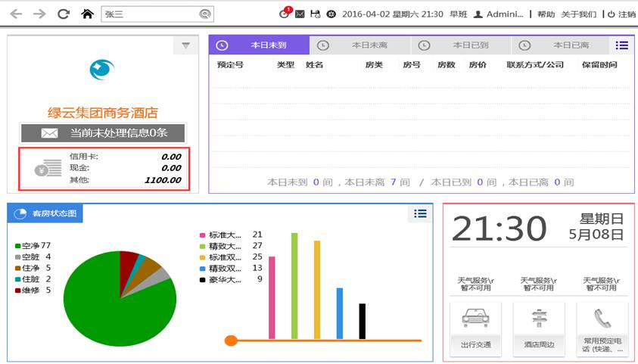Click the coins and bills payment icon
Viewport: 638px width, 364px height.
(48, 168)
